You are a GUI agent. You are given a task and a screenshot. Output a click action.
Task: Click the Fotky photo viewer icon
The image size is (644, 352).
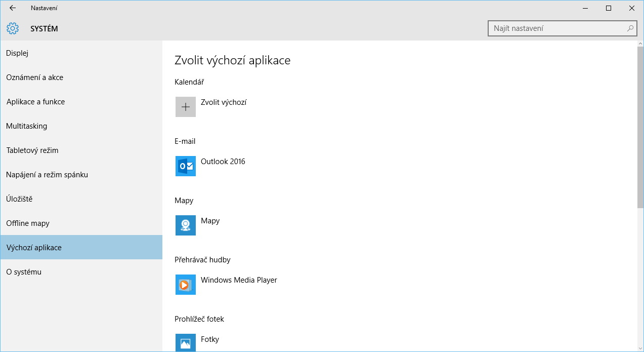tap(185, 342)
